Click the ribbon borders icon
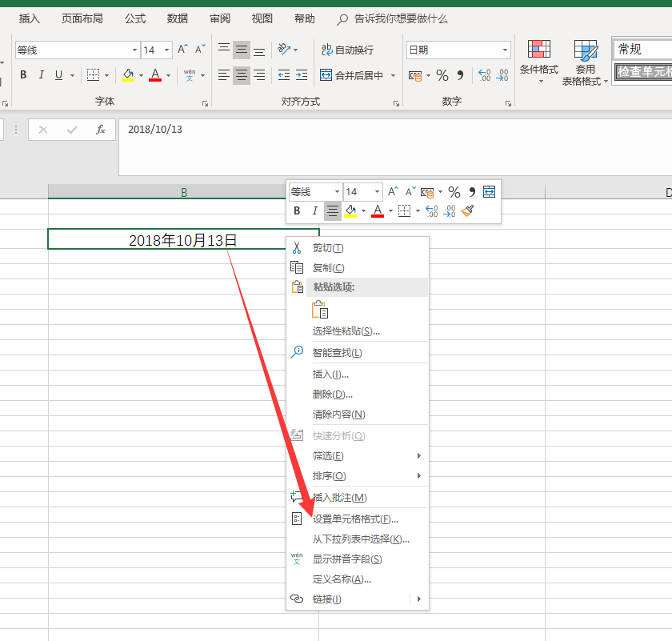This screenshot has width=672, height=641. [x=93, y=75]
